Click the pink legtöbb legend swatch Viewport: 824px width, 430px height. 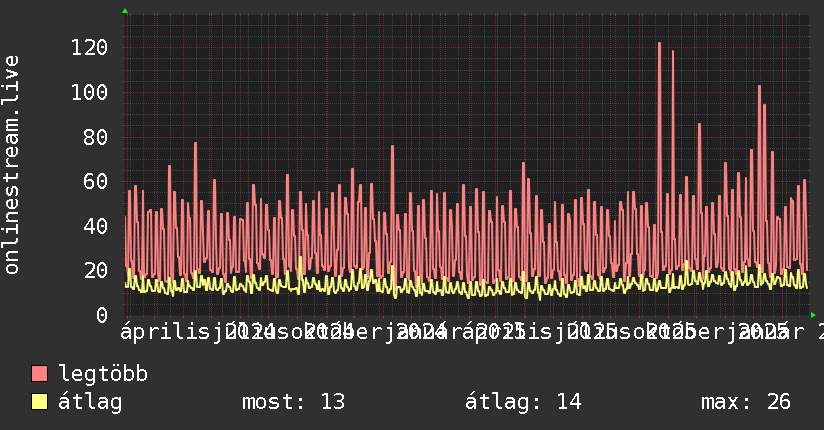[x=39, y=373]
